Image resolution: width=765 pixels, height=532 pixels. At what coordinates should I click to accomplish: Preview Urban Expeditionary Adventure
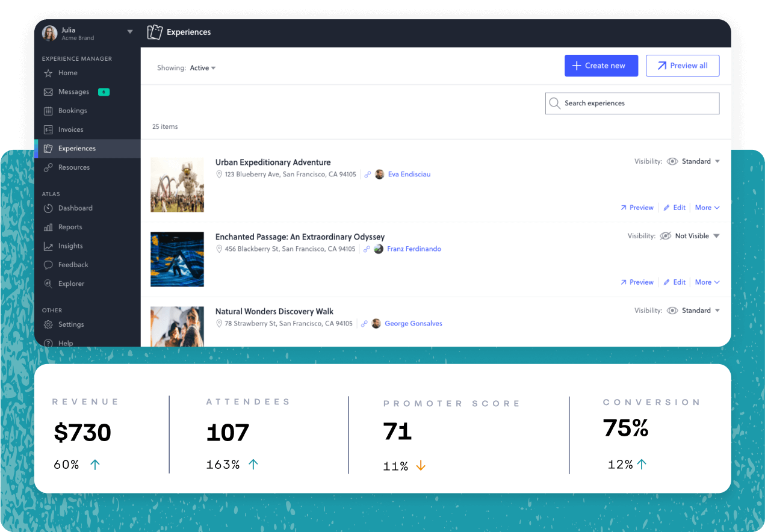(x=637, y=208)
